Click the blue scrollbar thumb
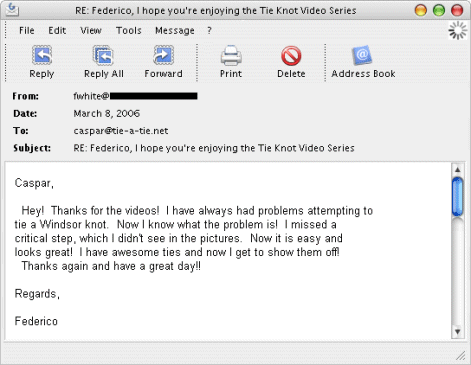 tap(458, 197)
